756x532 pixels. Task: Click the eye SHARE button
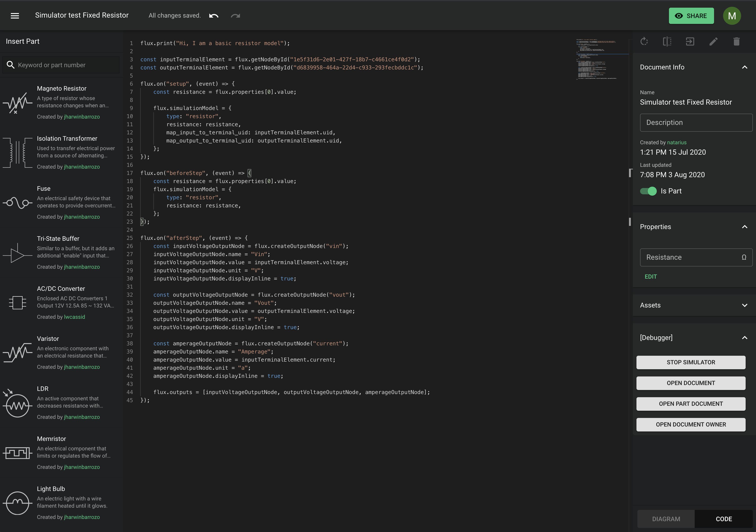691,16
